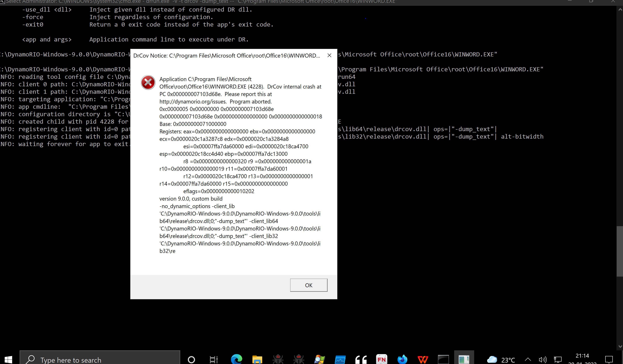
Task: Open the volume control in system tray
Action: pyautogui.click(x=543, y=360)
